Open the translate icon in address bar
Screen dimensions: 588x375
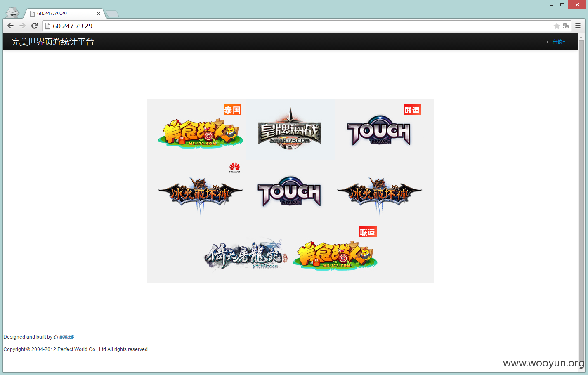(x=566, y=26)
